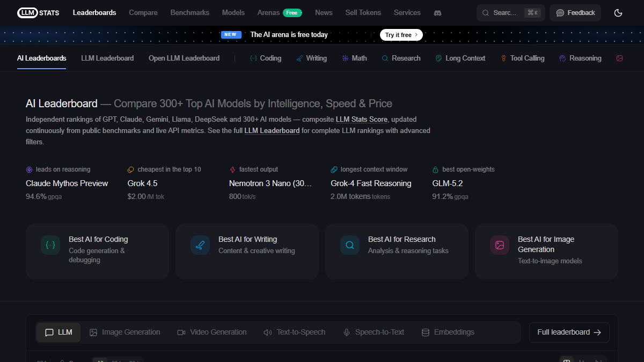Click the Research card magnifier icon
This screenshot has height=362, width=644.
tap(350, 245)
